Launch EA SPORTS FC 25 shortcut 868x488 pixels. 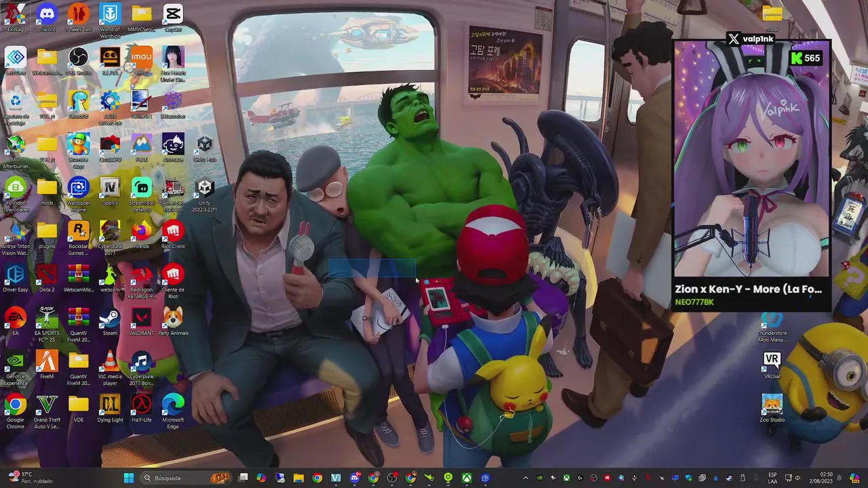[47, 325]
